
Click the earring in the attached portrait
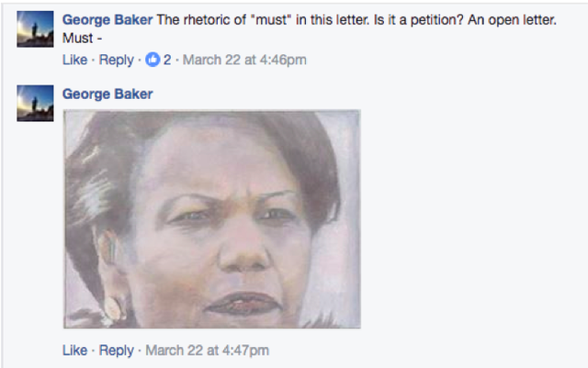pos(113,307)
